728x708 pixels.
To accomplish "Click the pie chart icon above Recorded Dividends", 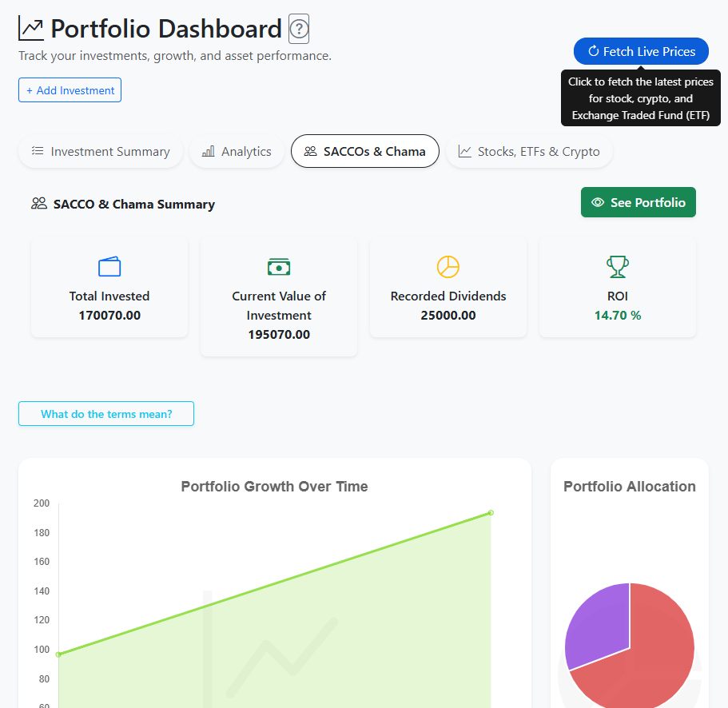I will [448, 267].
